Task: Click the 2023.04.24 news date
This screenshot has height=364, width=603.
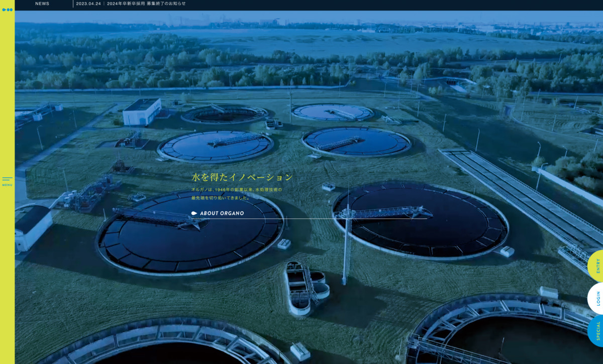Action: coord(89,4)
